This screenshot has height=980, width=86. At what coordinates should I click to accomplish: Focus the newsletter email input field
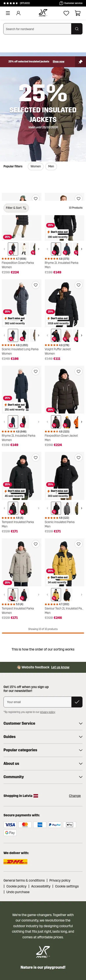click(37, 702)
